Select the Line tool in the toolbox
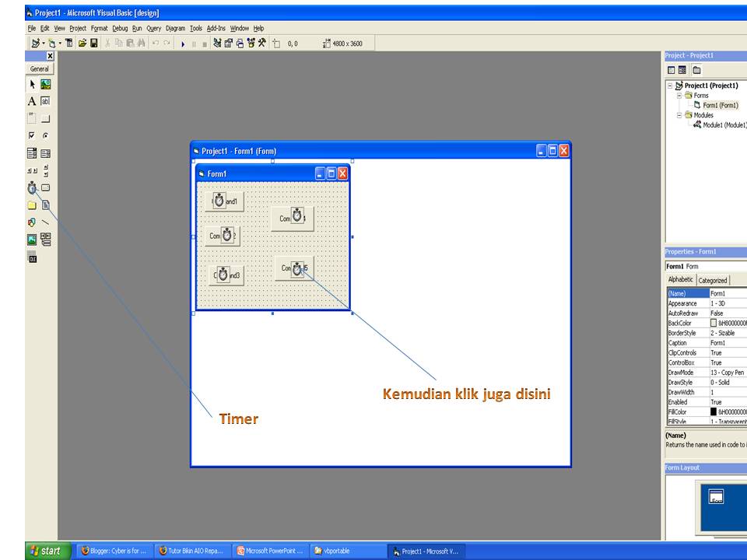The image size is (747, 560). [46, 222]
